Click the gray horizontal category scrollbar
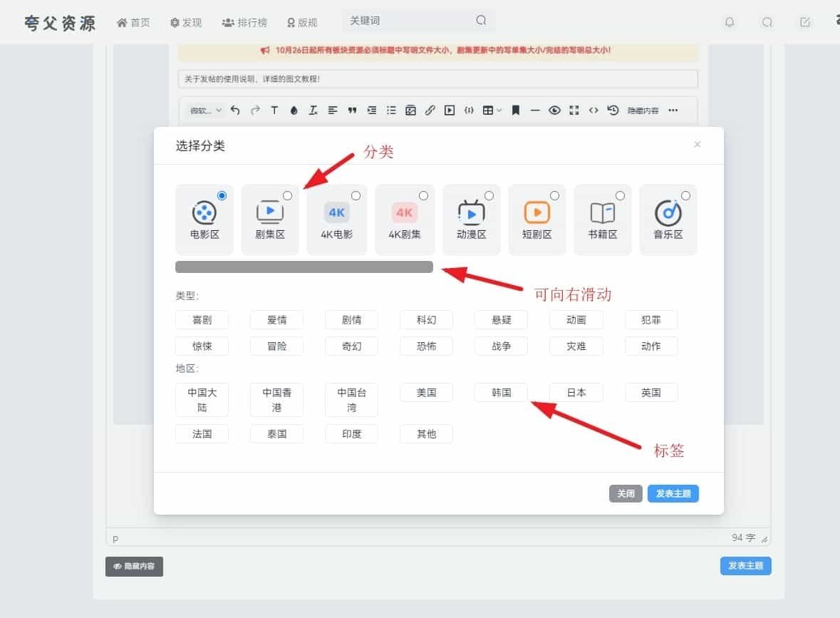This screenshot has width=840, height=618. coord(304,267)
